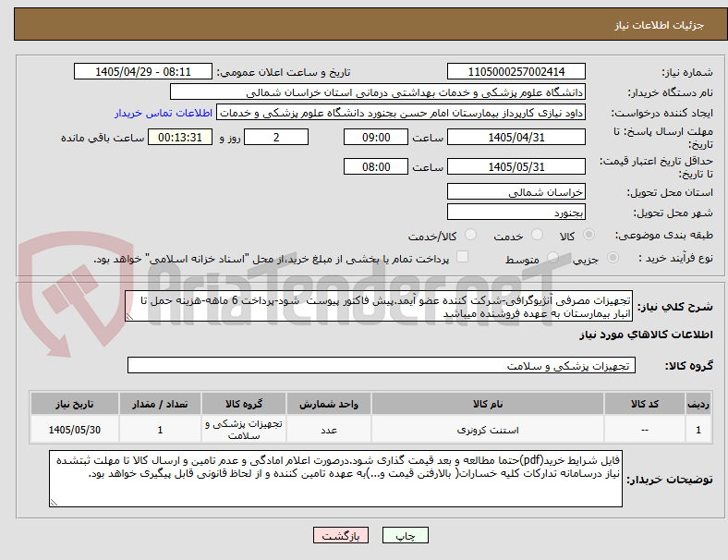The height and width of the screenshot is (560, 728).
Task: Click the buyer notes textarea resize handle
Action: [54, 502]
